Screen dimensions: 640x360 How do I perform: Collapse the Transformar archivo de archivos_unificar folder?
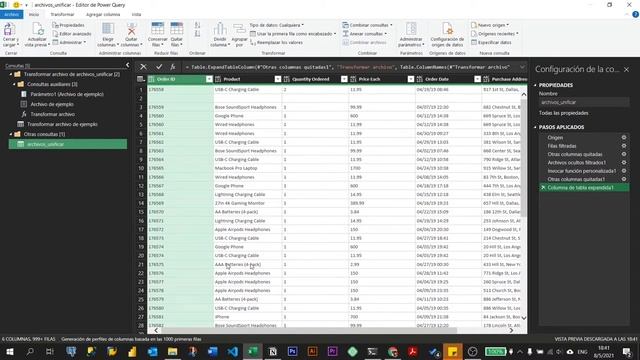(11, 74)
